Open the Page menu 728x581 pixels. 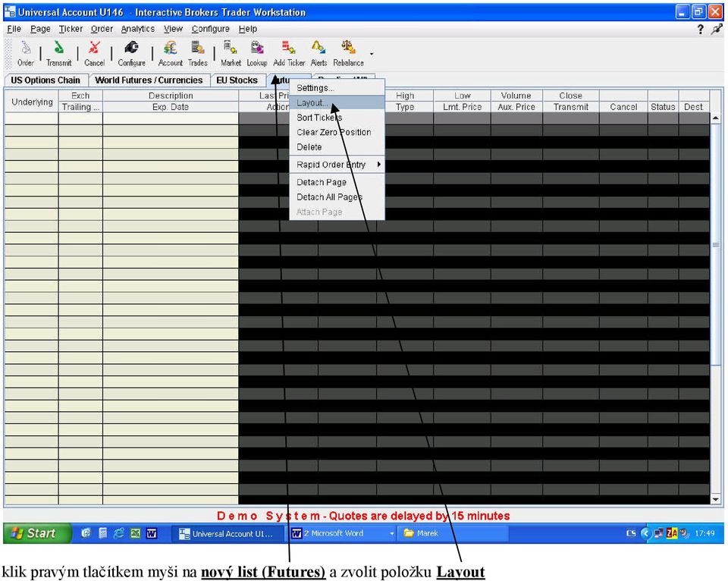tap(40, 29)
